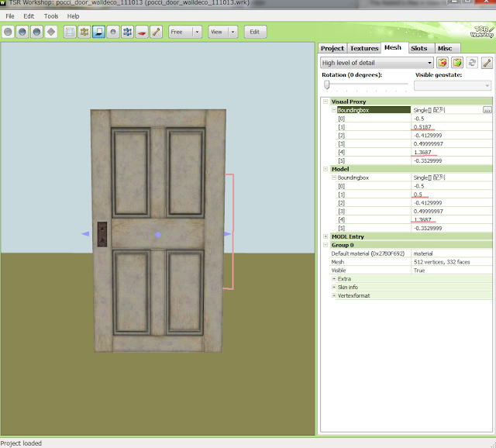Expand the Skin info node
This screenshot has width=496, height=448.
point(334,287)
